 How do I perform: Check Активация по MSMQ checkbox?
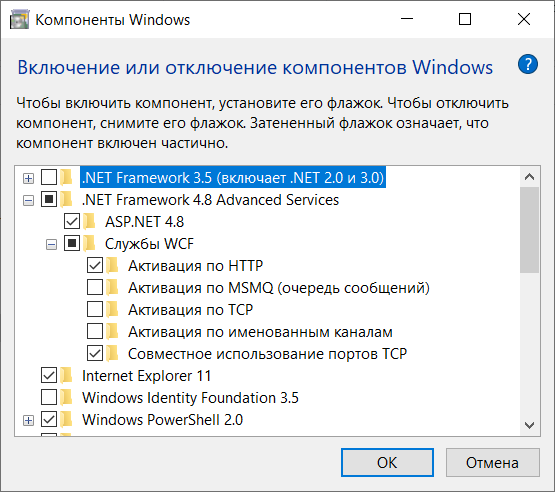(x=95, y=287)
